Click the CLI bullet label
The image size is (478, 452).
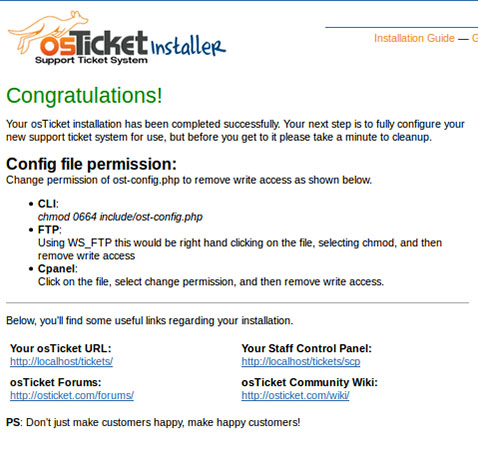coord(48,204)
